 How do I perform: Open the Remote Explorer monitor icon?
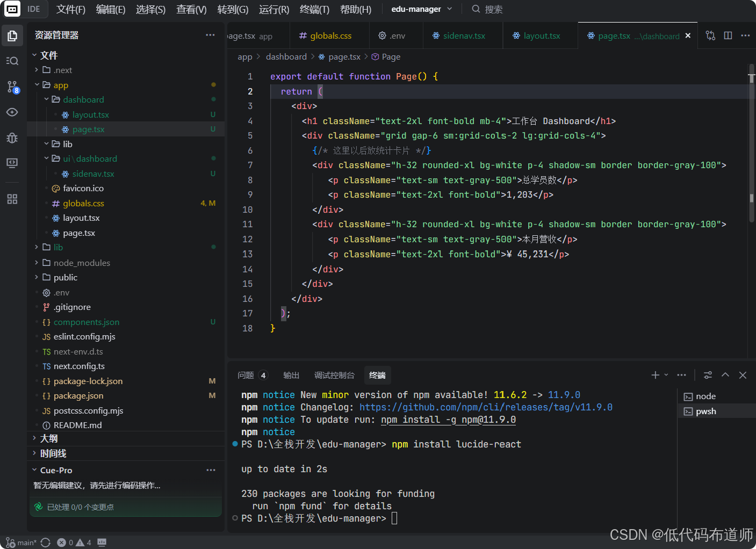pyautogui.click(x=12, y=163)
